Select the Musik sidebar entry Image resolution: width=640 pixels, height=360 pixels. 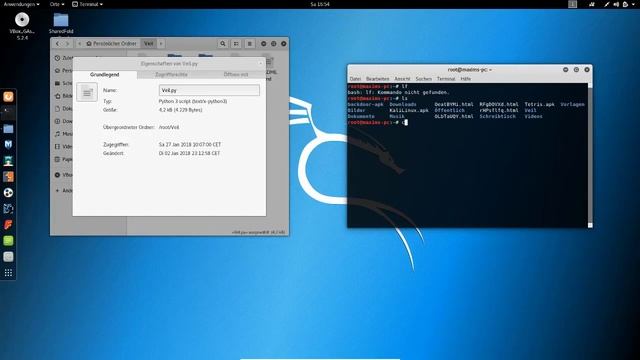point(63,134)
